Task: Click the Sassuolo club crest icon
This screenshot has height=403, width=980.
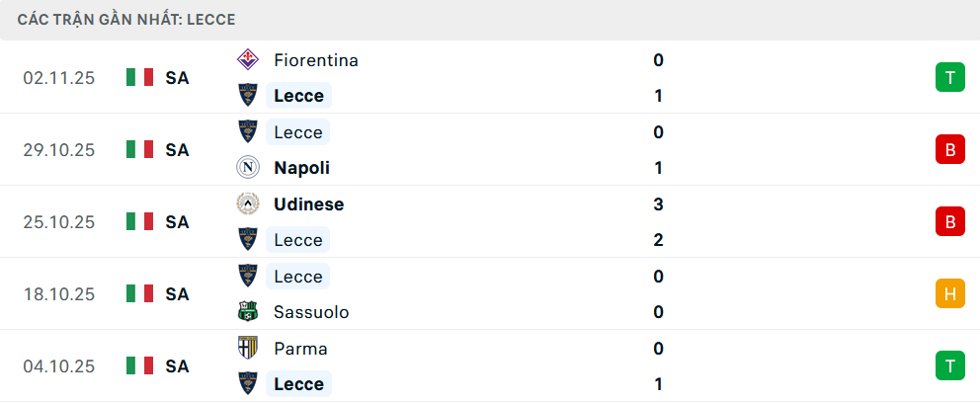Action: 247,312
